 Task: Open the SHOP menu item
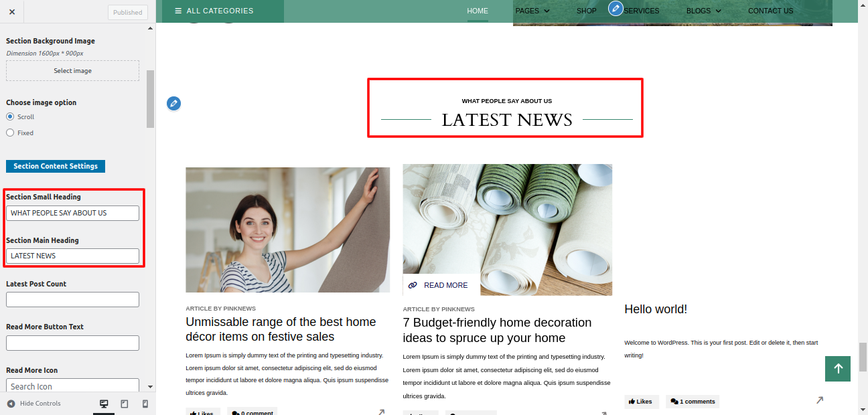click(x=587, y=11)
